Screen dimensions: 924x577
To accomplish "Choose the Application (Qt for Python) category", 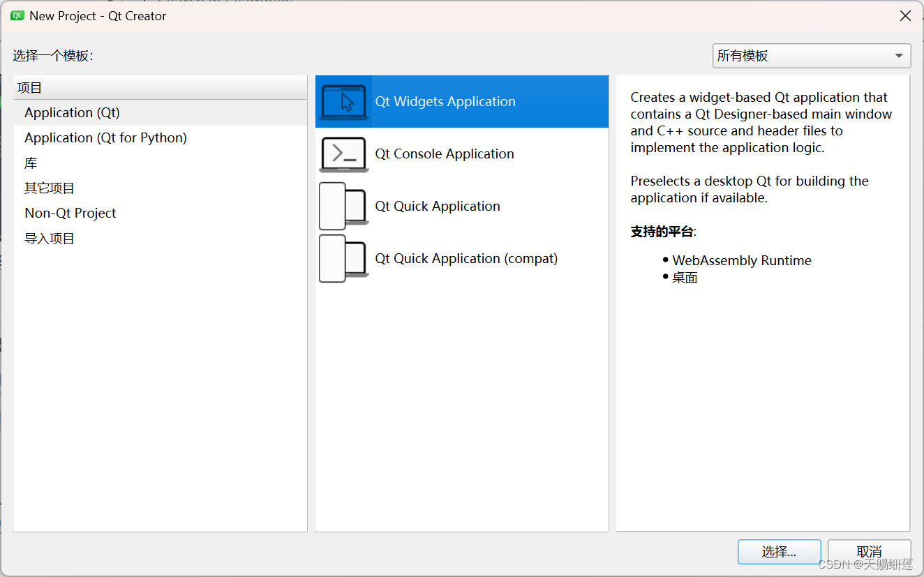I will pos(161,138).
